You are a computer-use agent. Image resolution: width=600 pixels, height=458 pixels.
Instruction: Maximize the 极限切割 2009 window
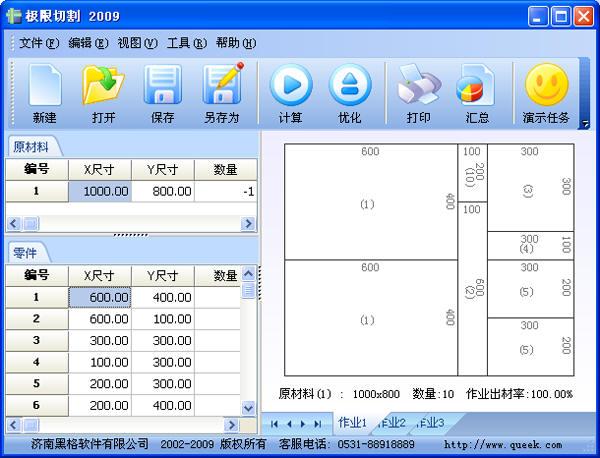(561, 16)
